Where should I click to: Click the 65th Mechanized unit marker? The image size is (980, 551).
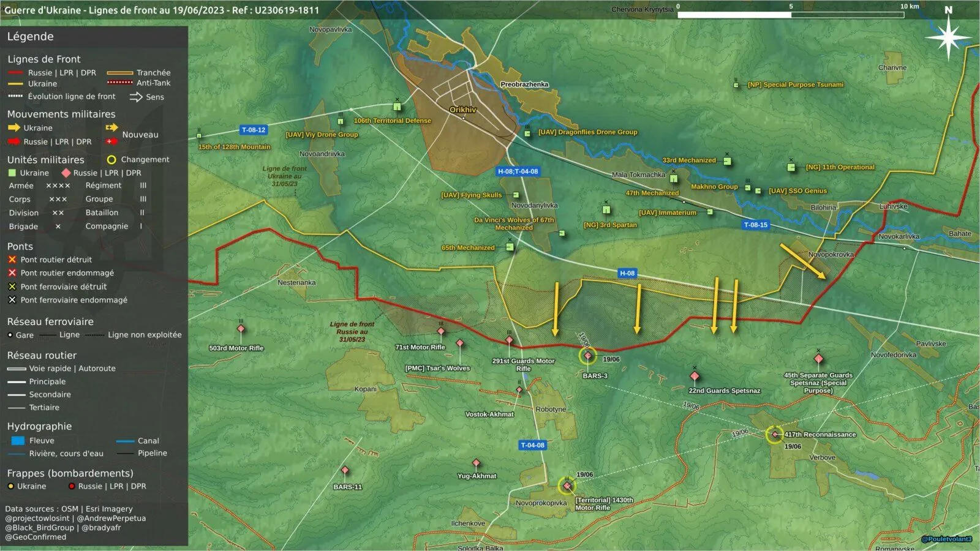click(510, 247)
